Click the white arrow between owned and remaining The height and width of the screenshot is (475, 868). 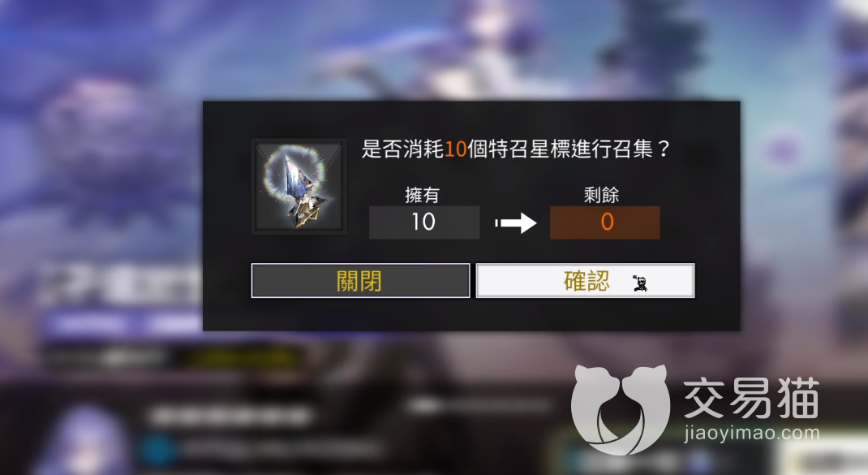[x=515, y=222]
